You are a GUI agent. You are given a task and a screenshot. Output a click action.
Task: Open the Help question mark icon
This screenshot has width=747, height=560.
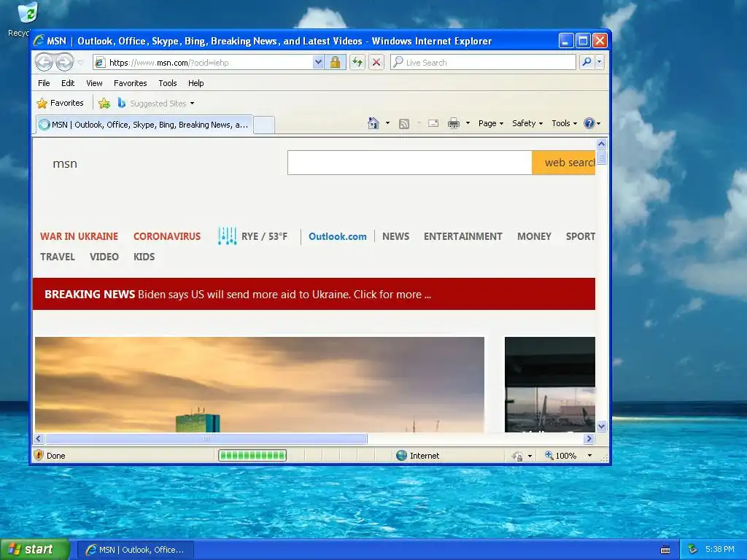pyautogui.click(x=592, y=123)
